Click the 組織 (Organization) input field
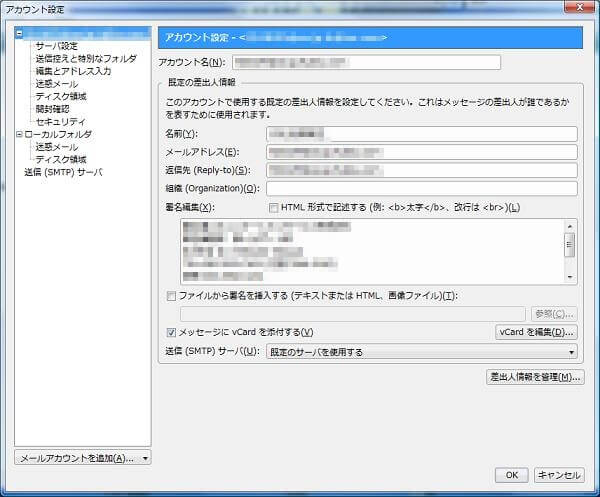This screenshot has width=600, height=497. 422,189
